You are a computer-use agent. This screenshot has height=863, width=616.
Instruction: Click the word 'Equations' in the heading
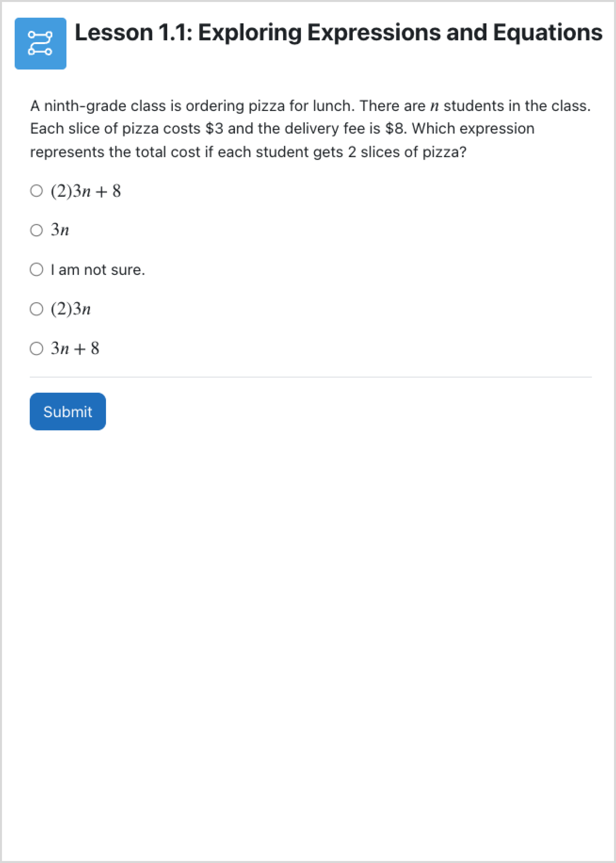click(548, 33)
